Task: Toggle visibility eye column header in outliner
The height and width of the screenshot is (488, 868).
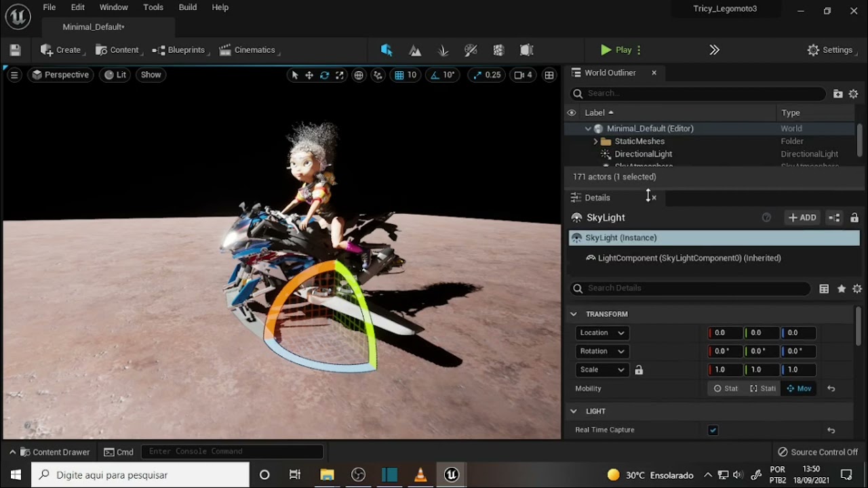Action: pyautogui.click(x=572, y=113)
